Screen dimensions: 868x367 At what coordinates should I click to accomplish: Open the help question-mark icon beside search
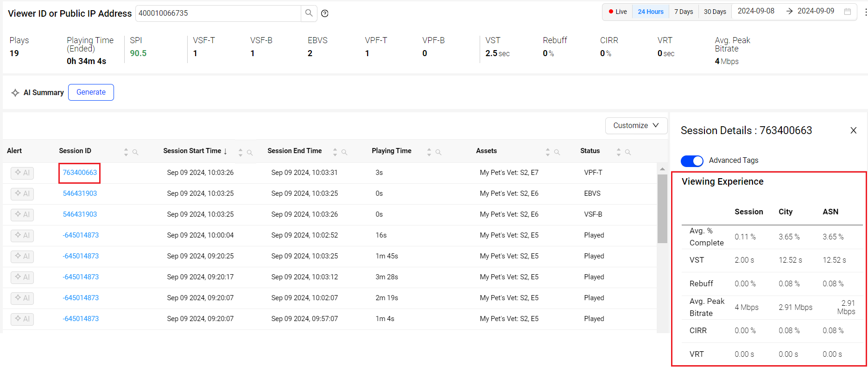[325, 13]
